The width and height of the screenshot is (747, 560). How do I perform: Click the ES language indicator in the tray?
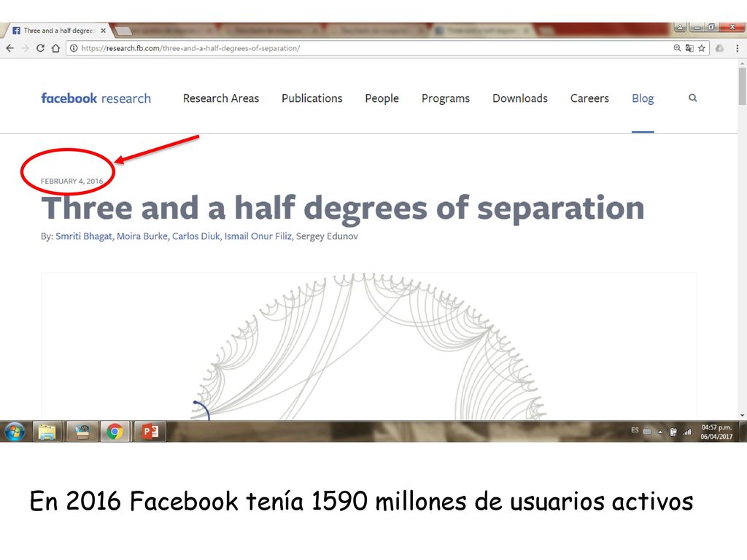pos(635,430)
